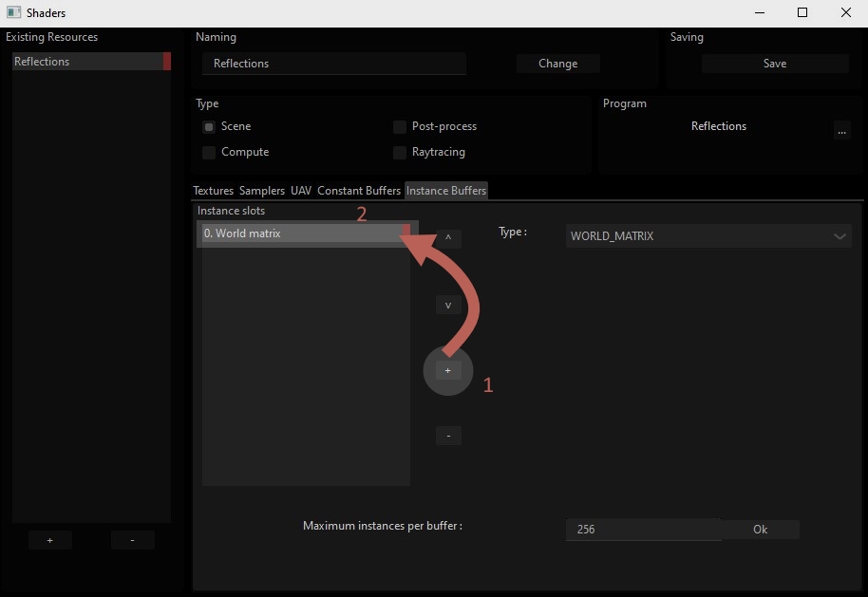Browse program with the ... button
868x597 pixels.
[x=842, y=131]
